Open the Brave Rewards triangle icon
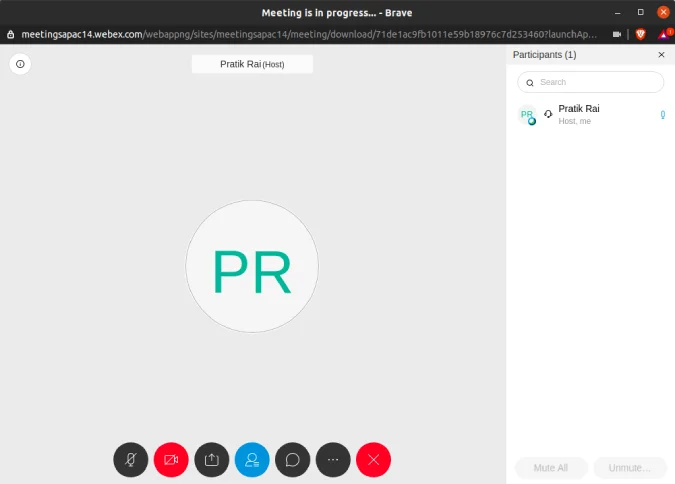The image size is (675, 484). coord(663,34)
